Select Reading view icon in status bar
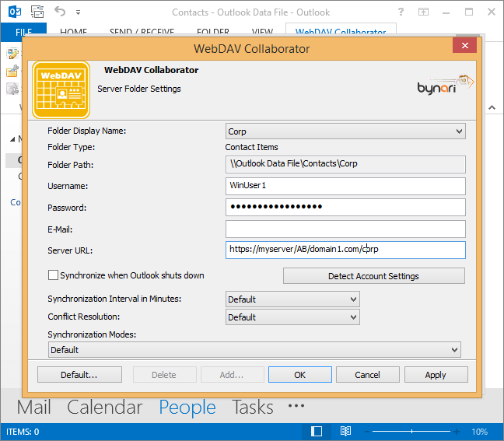The width and height of the screenshot is (504, 441). [x=345, y=432]
